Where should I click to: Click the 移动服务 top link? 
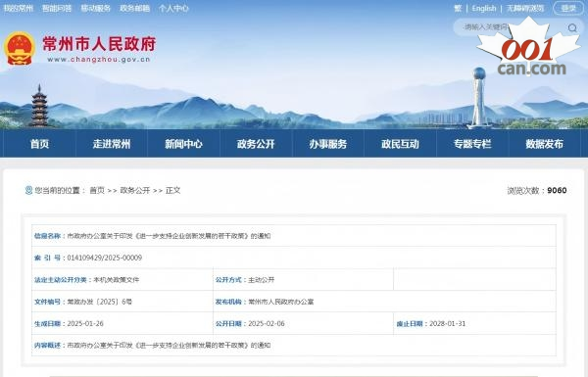tap(96, 8)
